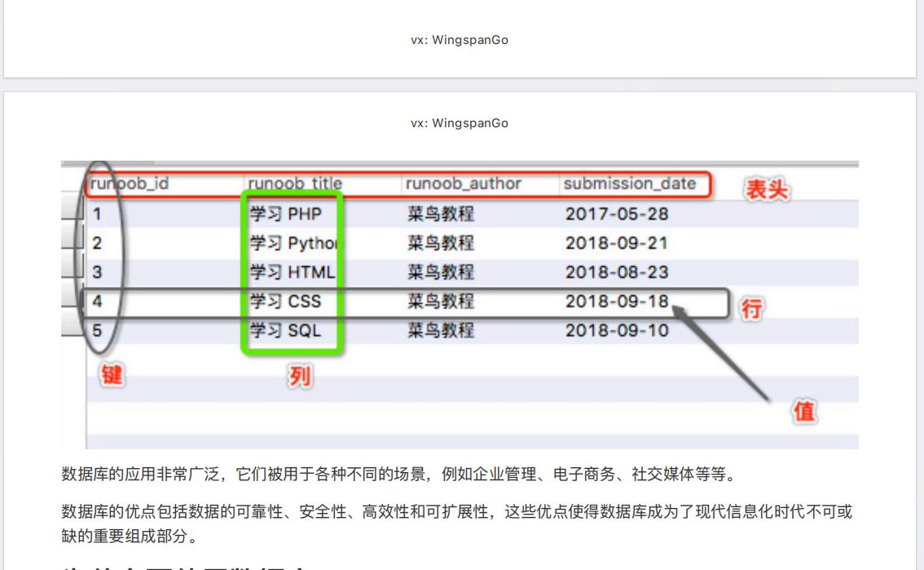This screenshot has width=924, height=570.
Task: Select the id cell with value 3
Action: pyautogui.click(x=97, y=272)
